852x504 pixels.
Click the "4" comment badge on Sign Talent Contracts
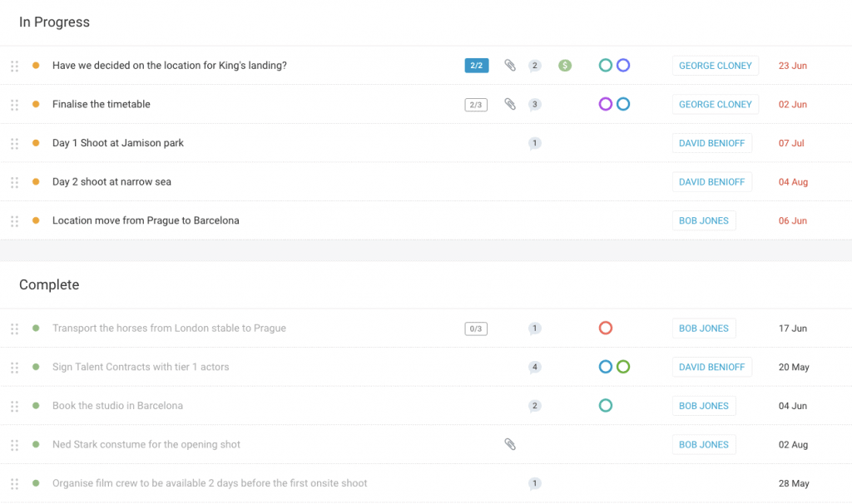(534, 367)
